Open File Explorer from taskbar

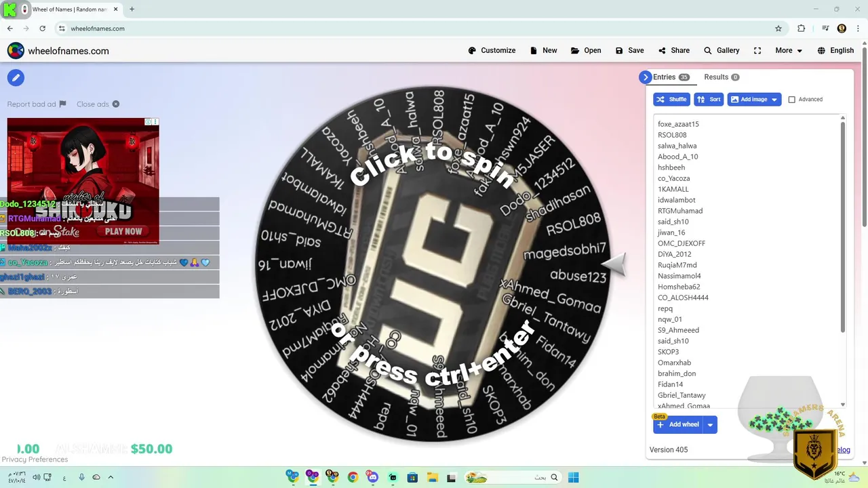point(432,477)
